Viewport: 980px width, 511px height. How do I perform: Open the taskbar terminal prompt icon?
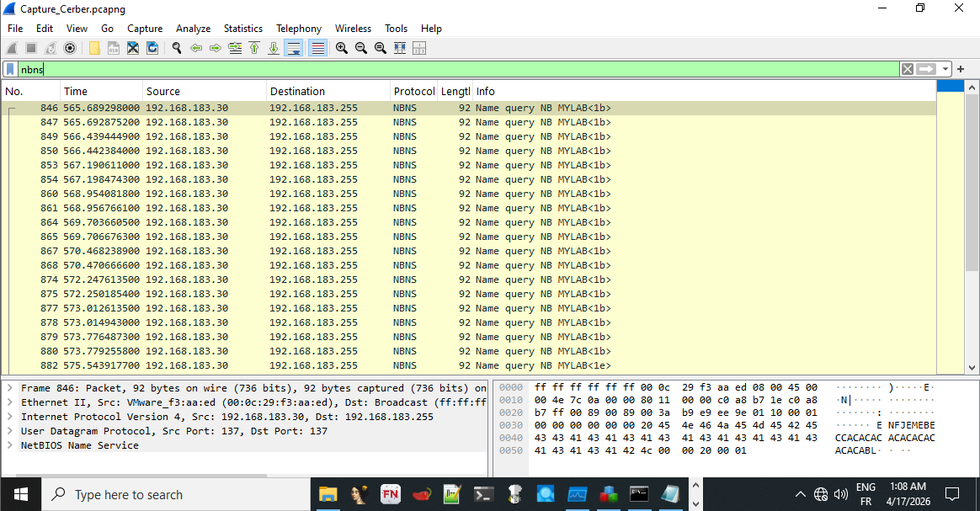(483, 495)
